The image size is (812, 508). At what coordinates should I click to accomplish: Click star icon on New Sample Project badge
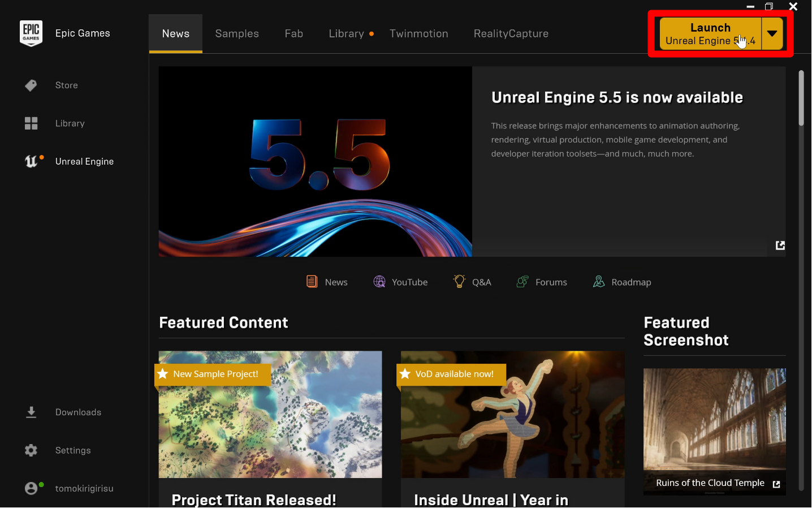pyautogui.click(x=163, y=374)
